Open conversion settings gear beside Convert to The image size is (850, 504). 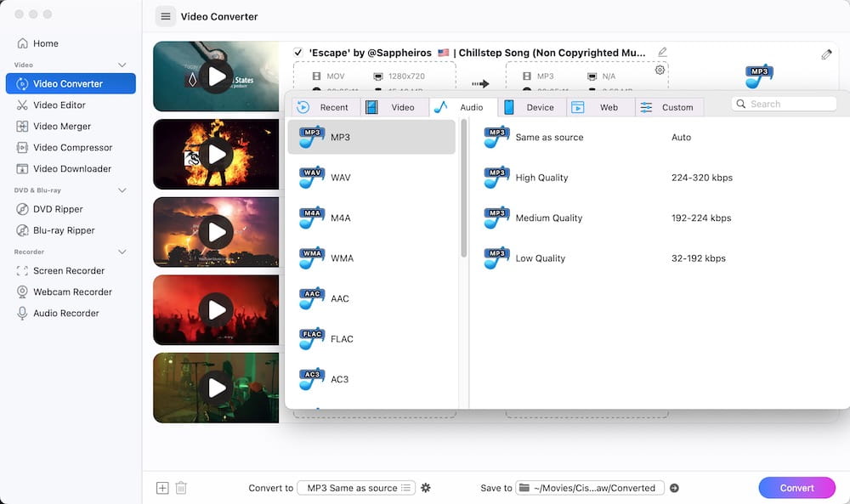[426, 488]
